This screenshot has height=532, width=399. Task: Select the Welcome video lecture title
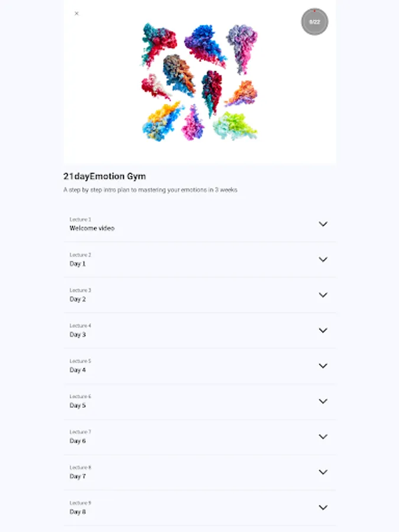[x=92, y=228]
